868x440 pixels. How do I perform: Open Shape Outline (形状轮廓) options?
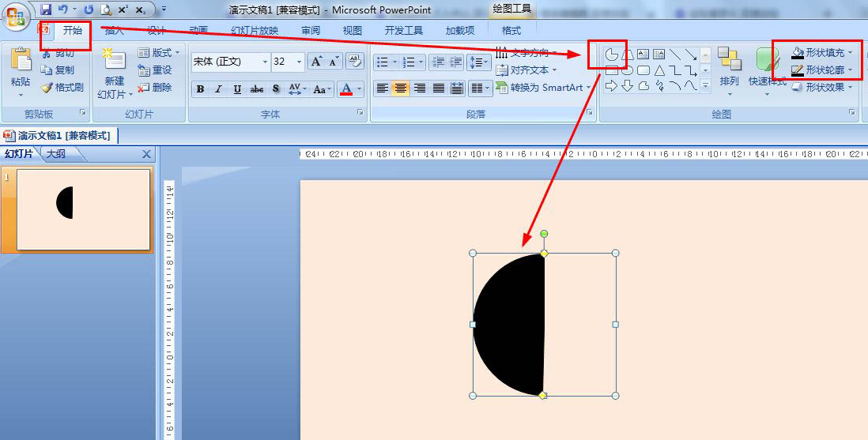821,70
